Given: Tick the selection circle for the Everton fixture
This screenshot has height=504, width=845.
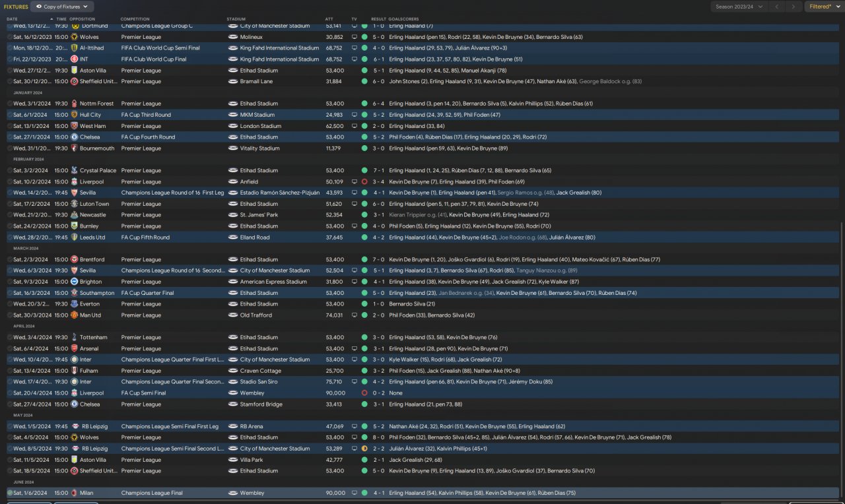Looking at the screenshot, I should click(9, 304).
